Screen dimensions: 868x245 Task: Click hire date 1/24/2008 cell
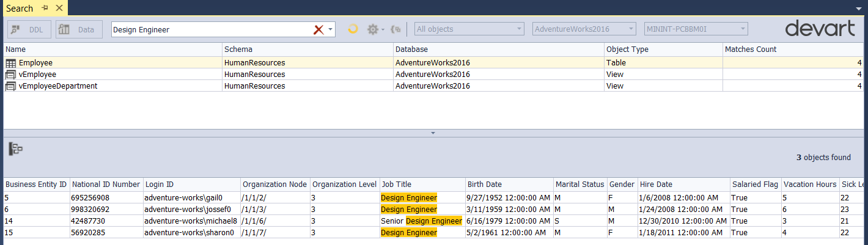tap(683, 209)
